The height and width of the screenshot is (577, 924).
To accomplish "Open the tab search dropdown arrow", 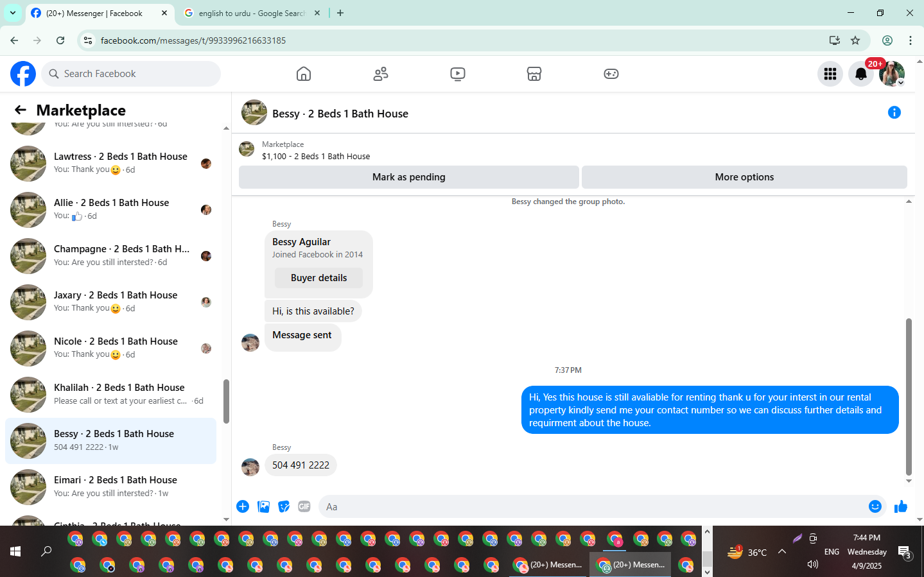I will [13, 13].
